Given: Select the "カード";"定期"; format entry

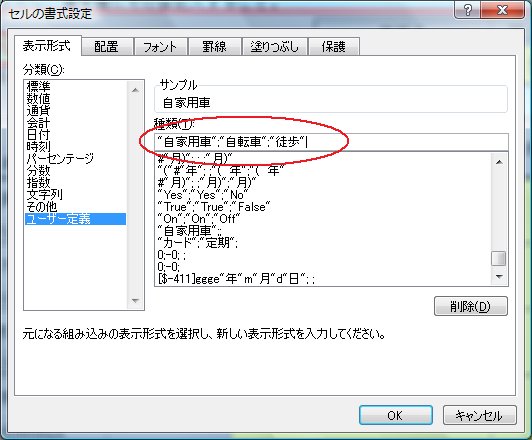Looking at the screenshot, I should [323, 243].
